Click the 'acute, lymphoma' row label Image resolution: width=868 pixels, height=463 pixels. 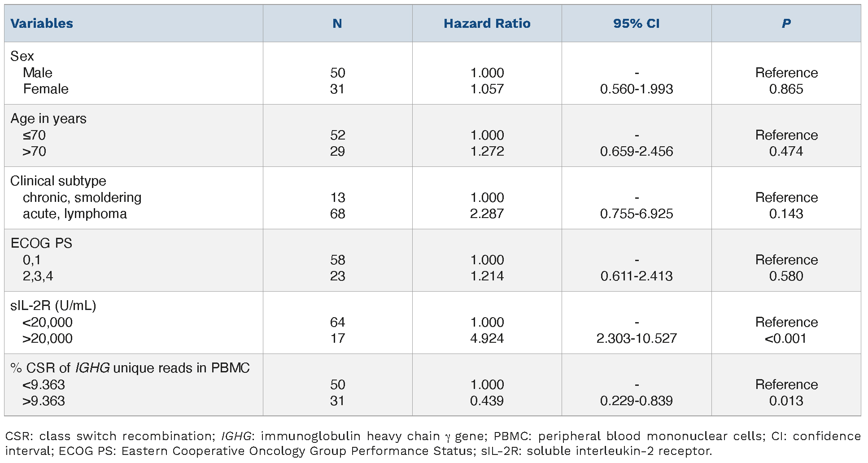coord(75,214)
